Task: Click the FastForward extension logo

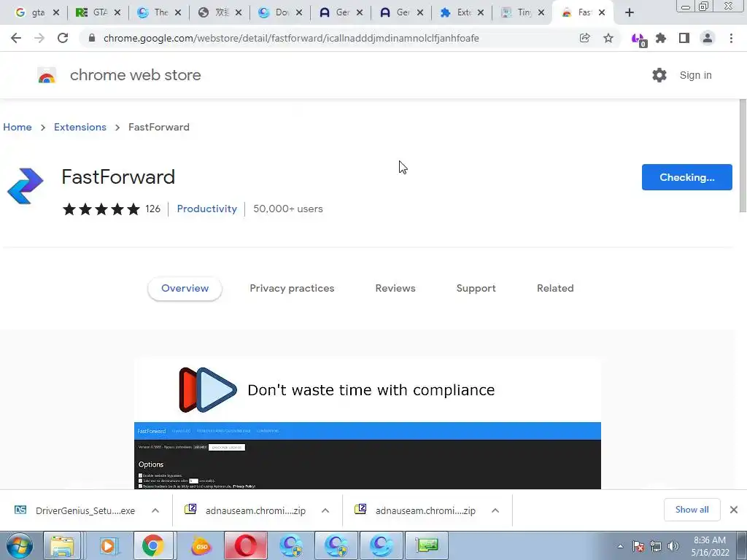Action: point(26,186)
